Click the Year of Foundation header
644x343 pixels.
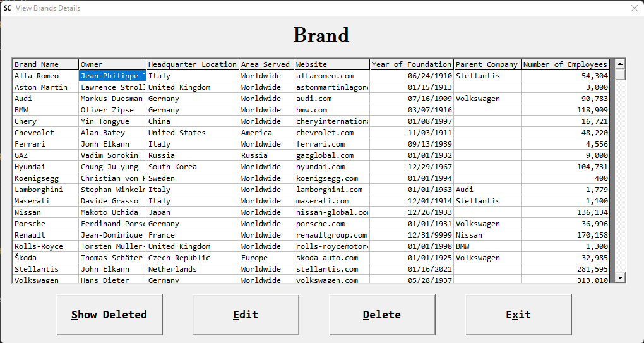pyautogui.click(x=412, y=64)
